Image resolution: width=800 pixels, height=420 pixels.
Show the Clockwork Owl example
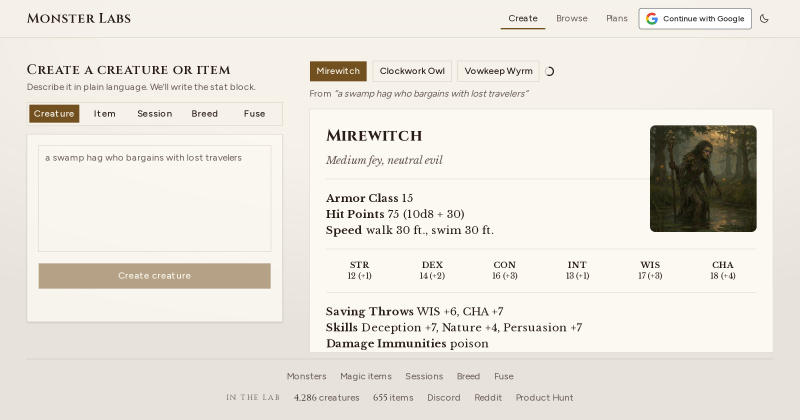[412, 71]
